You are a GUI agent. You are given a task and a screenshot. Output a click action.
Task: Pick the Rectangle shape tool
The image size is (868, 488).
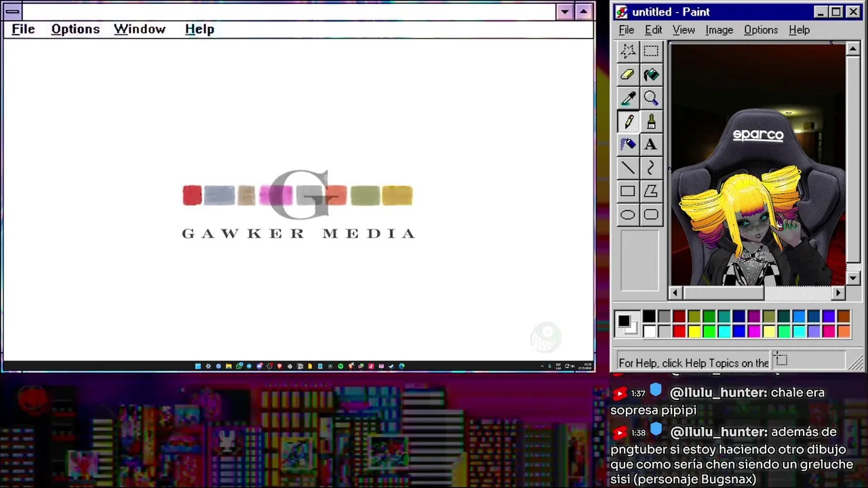(628, 191)
